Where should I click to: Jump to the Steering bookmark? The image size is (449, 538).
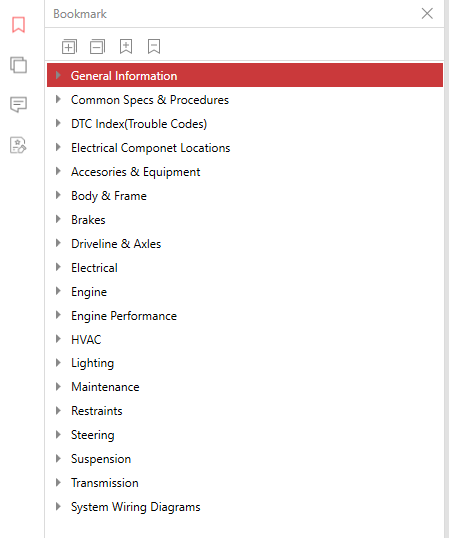93,435
